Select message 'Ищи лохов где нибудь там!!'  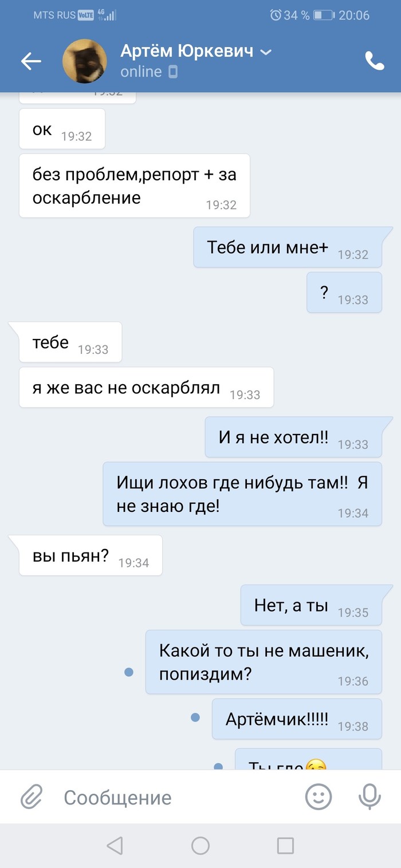tap(242, 494)
